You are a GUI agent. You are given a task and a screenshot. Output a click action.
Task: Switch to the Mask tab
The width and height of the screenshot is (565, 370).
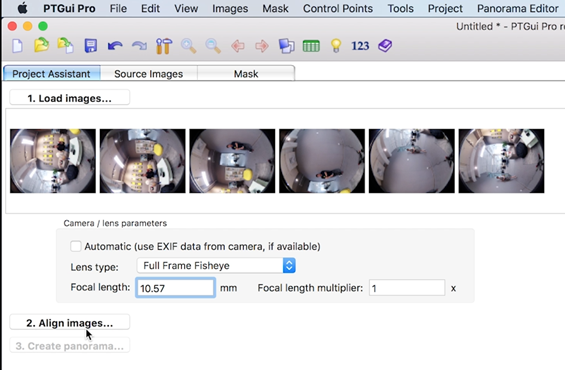(x=246, y=73)
